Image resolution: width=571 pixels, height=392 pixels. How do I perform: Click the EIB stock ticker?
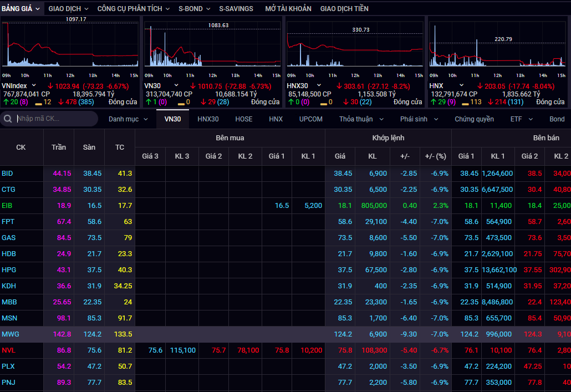tap(7, 206)
